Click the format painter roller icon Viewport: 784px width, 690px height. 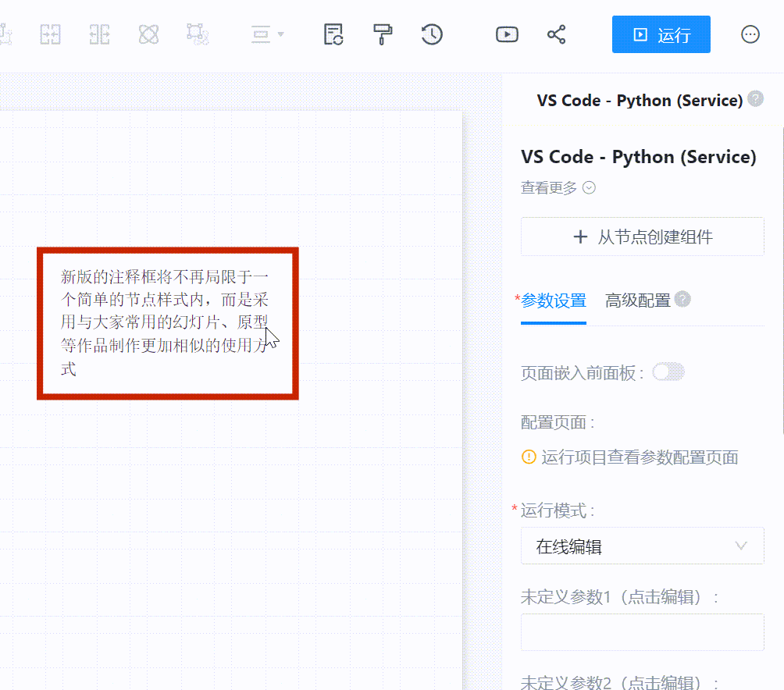383,34
